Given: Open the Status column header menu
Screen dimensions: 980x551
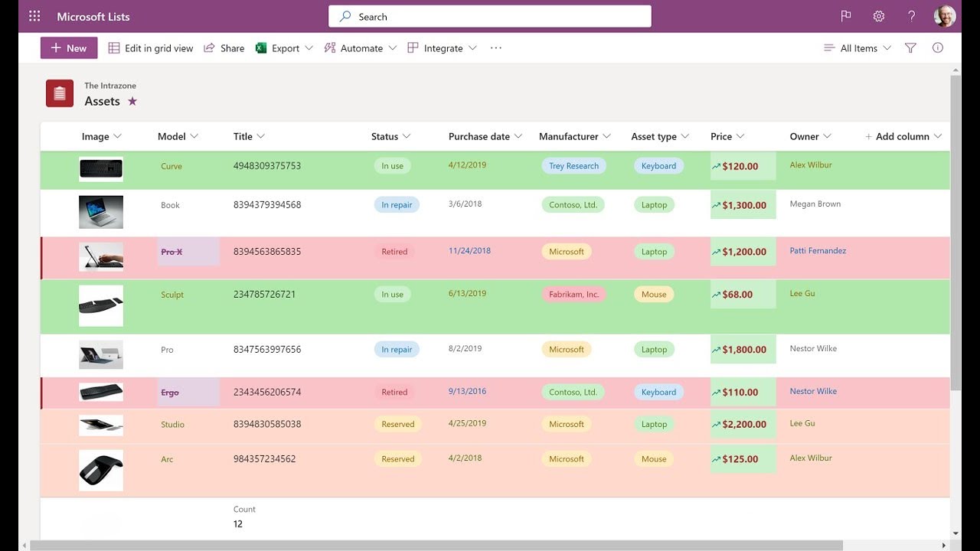Looking at the screenshot, I should tap(391, 136).
